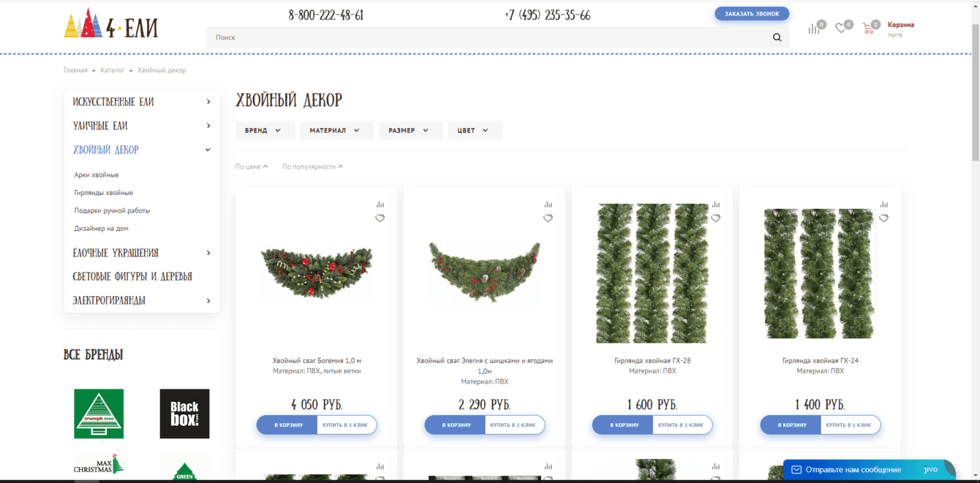The image size is (980, 483).
Task: Open the Бренд filter dropdown
Action: coord(265,131)
